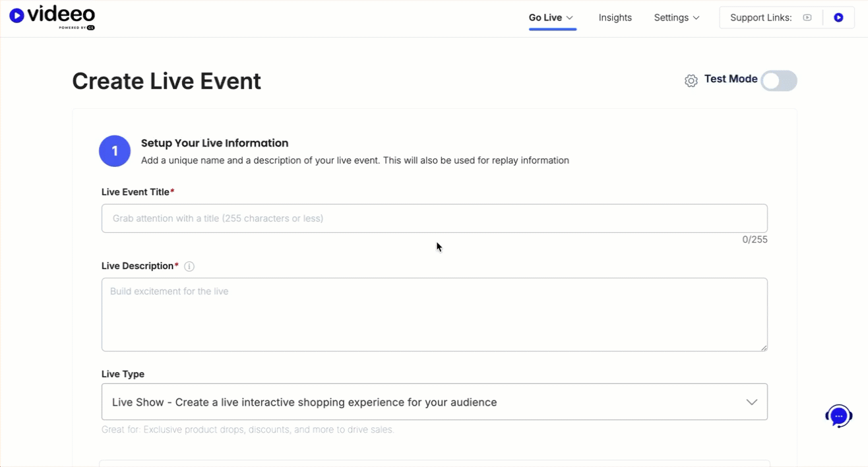
Task: Expand the Settings dropdown menu
Action: (676, 18)
